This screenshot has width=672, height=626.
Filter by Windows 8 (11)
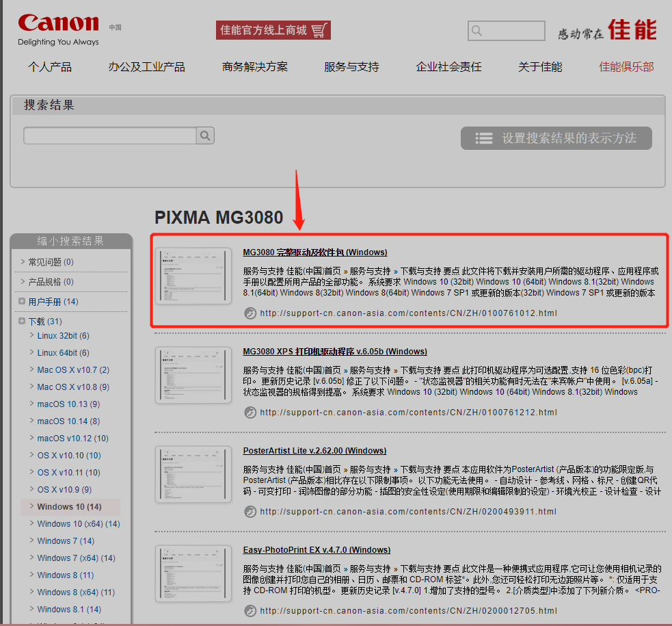click(66, 575)
